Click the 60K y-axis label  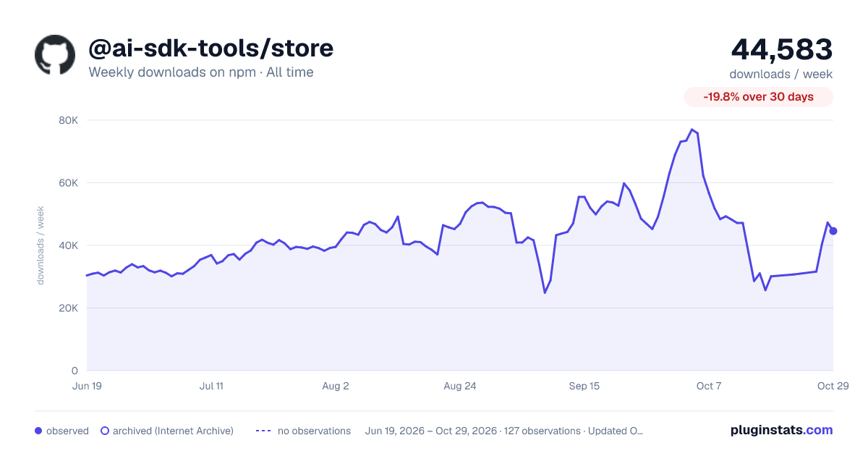coord(68,183)
